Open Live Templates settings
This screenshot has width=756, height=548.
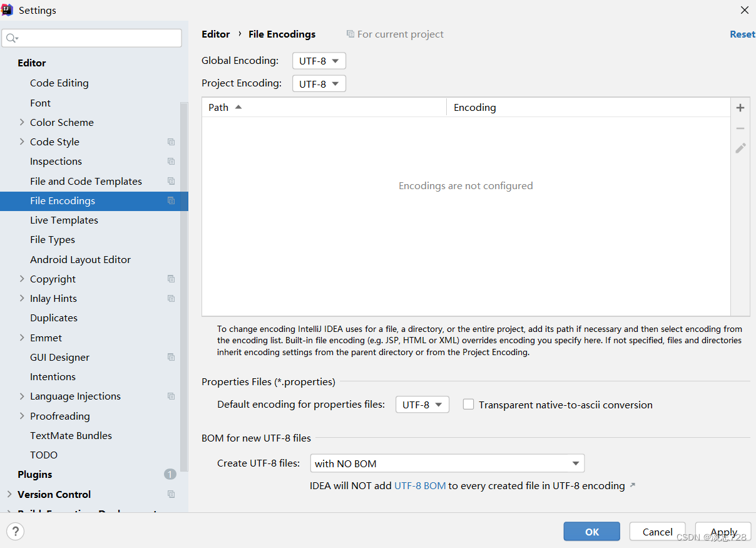tap(64, 220)
